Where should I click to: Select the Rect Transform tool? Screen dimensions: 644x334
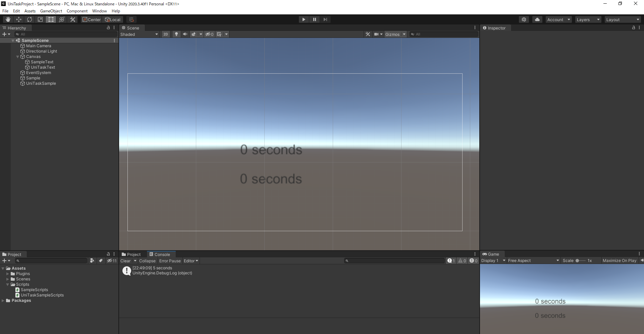pos(51,19)
